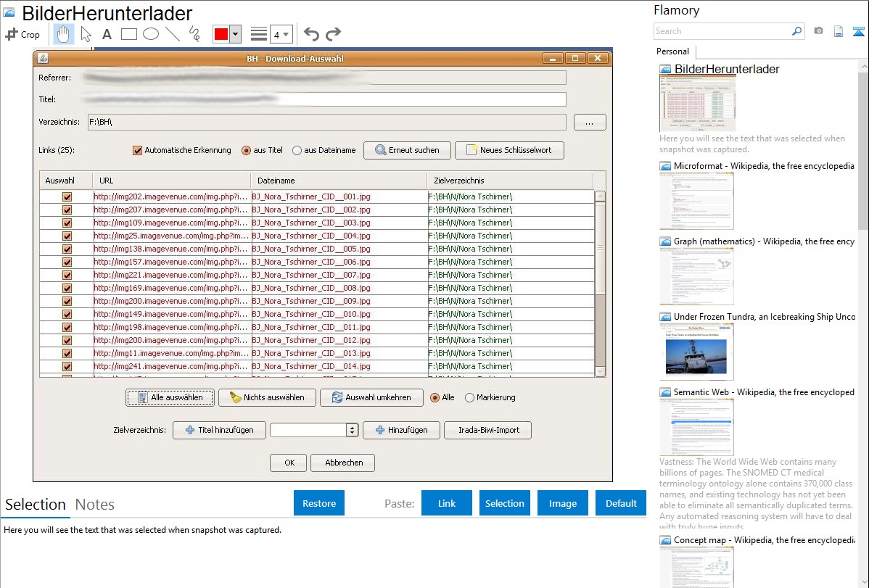The height and width of the screenshot is (588, 869).
Task: Select the freehand scribble tool
Action: coord(194,34)
